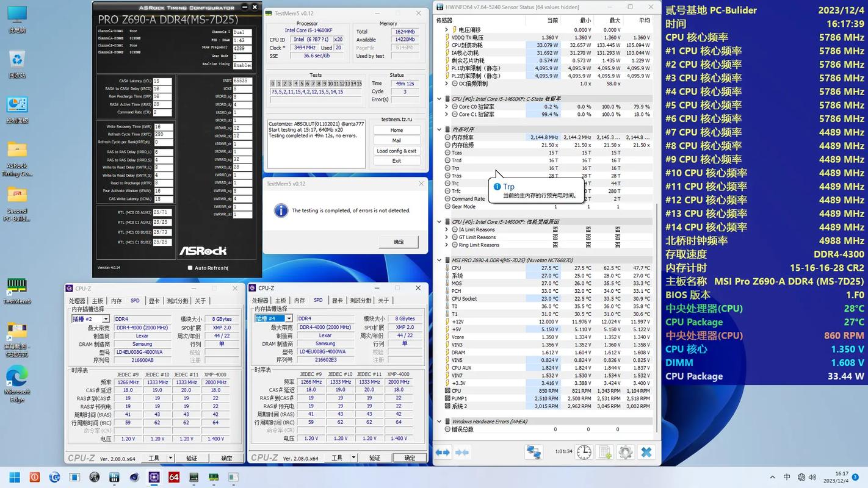Image resolution: width=868 pixels, height=488 pixels.
Task: Open the 插槽 #4 slot selector in CPU-Z
Action: coord(273,318)
